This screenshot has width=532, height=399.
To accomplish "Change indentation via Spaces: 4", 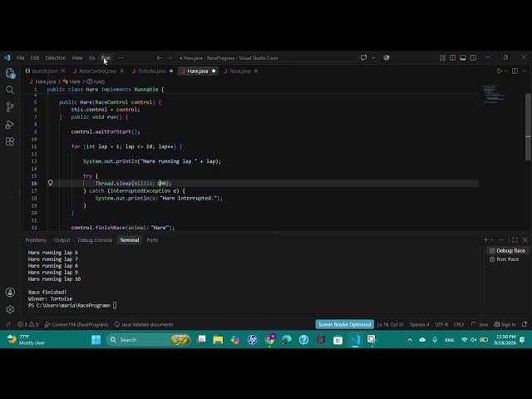I will point(419,324).
